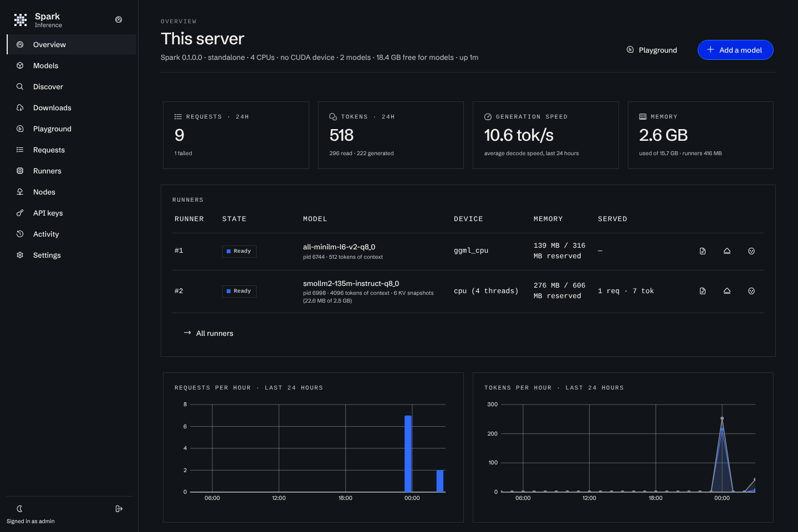Click the ggml_cpu device cell

click(471, 250)
